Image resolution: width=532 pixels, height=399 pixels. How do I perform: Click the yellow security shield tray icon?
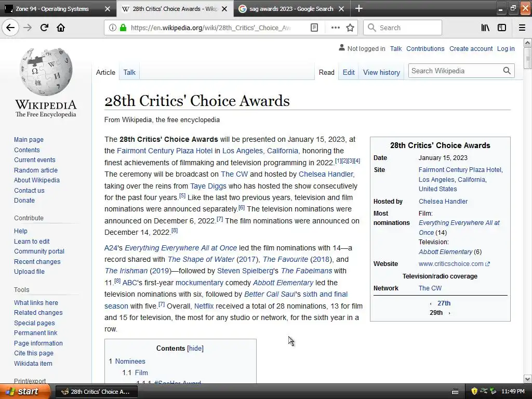click(474, 391)
